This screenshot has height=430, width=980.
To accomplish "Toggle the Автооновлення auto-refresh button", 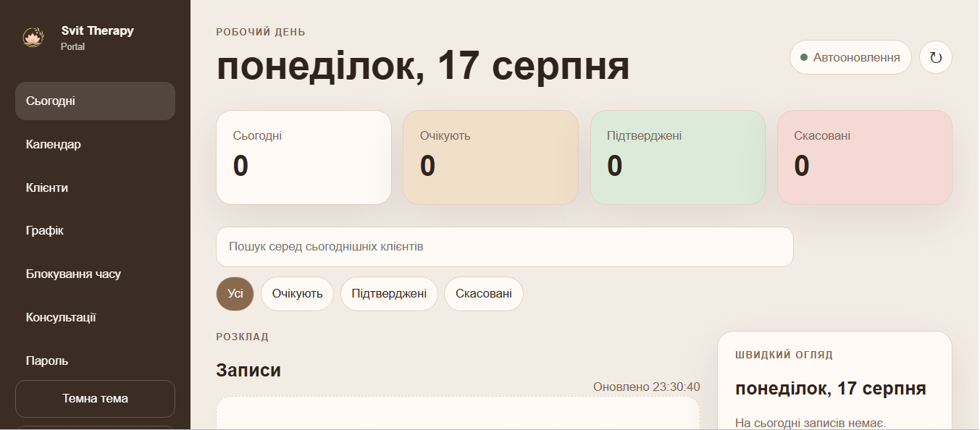I will [850, 57].
